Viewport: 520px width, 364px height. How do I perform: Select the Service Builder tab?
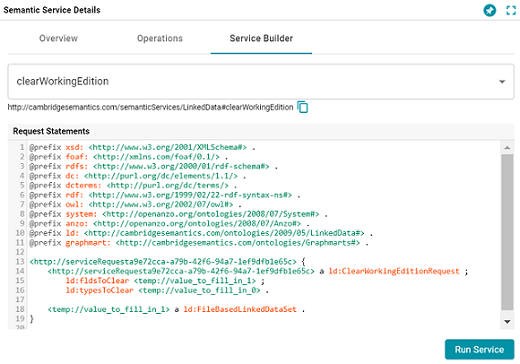261,38
